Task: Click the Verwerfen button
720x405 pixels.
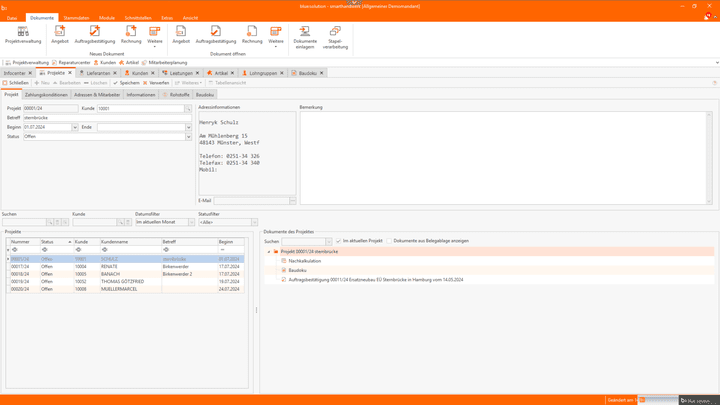Action: pos(158,83)
